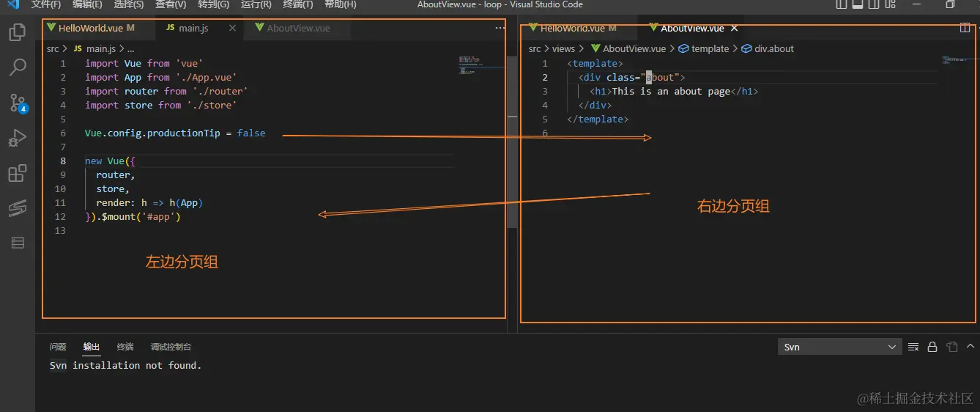Open the 文件(F) menu
The image size is (980, 412).
(45, 4)
